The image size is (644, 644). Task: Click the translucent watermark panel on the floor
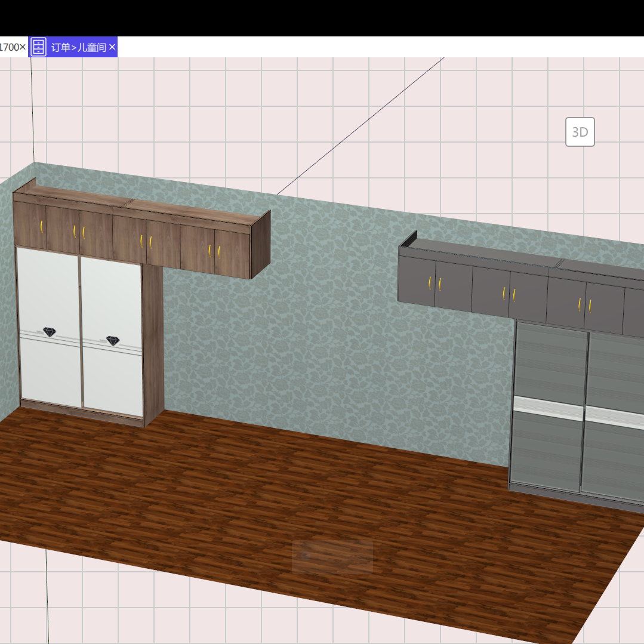[332, 556]
